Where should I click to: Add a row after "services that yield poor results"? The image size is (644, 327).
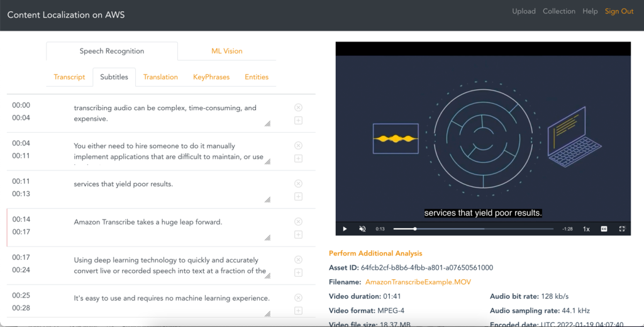299,196
